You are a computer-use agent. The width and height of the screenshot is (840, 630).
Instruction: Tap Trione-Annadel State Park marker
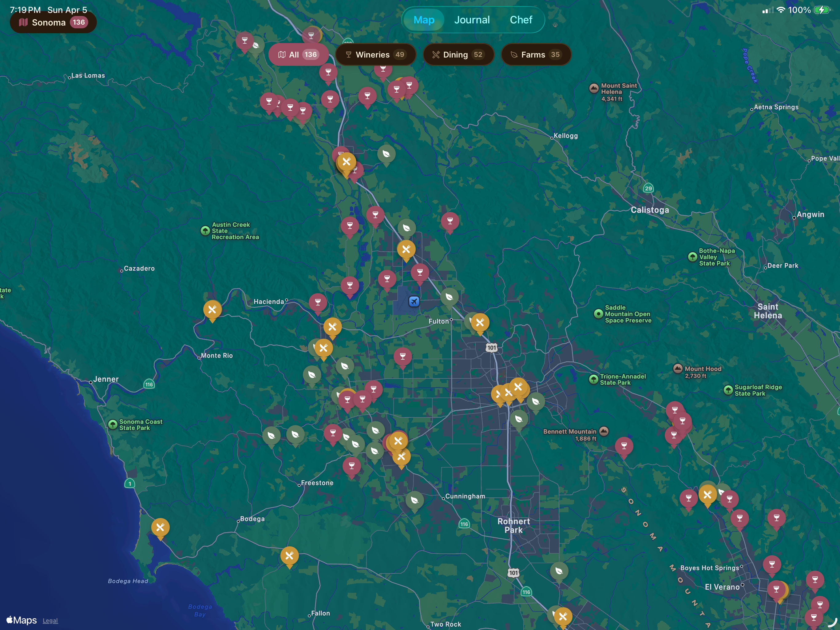pyautogui.click(x=593, y=379)
